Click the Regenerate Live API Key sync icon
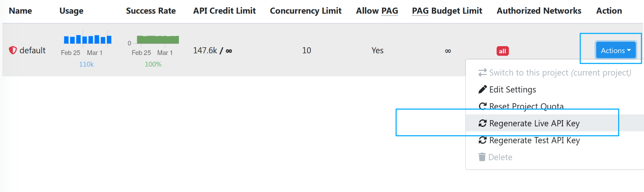The width and height of the screenshot is (644, 192). click(x=482, y=123)
